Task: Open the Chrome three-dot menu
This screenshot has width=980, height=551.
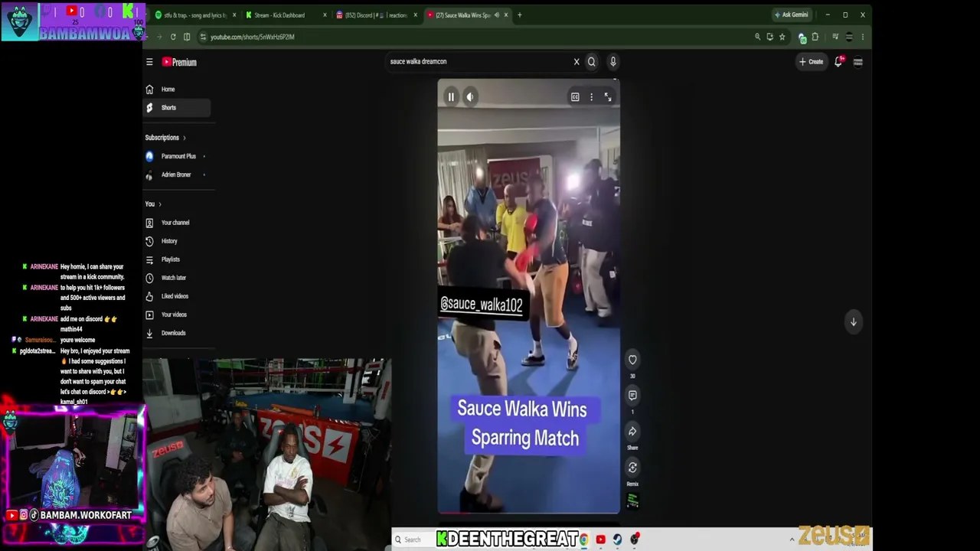Action: pos(862,37)
